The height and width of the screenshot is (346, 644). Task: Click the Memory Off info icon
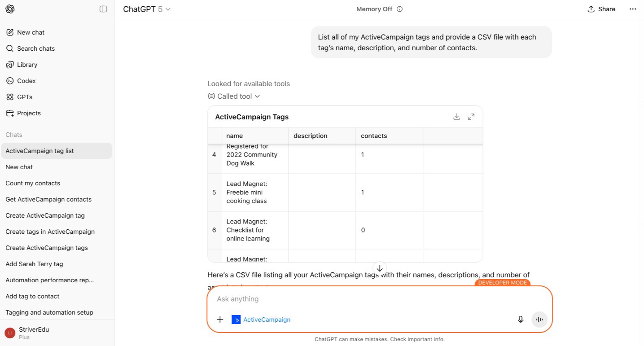point(400,9)
